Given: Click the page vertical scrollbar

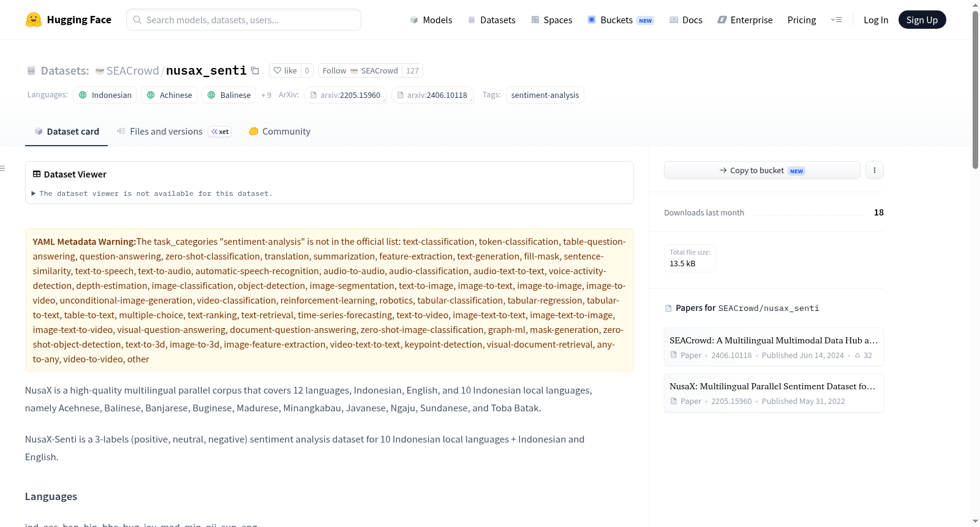Looking at the screenshot, I should [x=976, y=89].
